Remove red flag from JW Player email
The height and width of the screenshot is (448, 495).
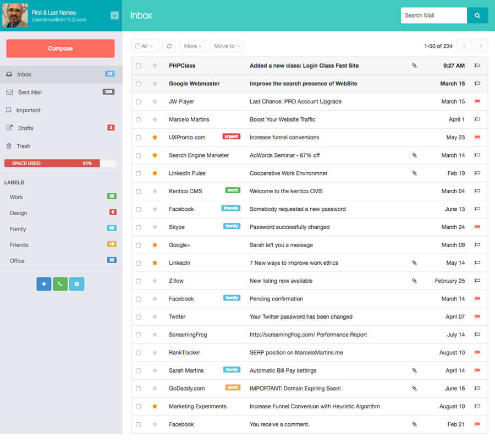point(477,101)
